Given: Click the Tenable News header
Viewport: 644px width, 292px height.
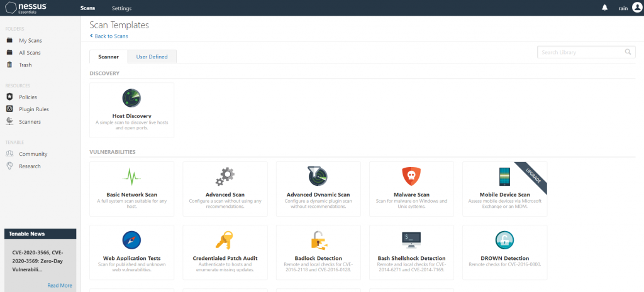Looking at the screenshot, I should [x=40, y=234].
